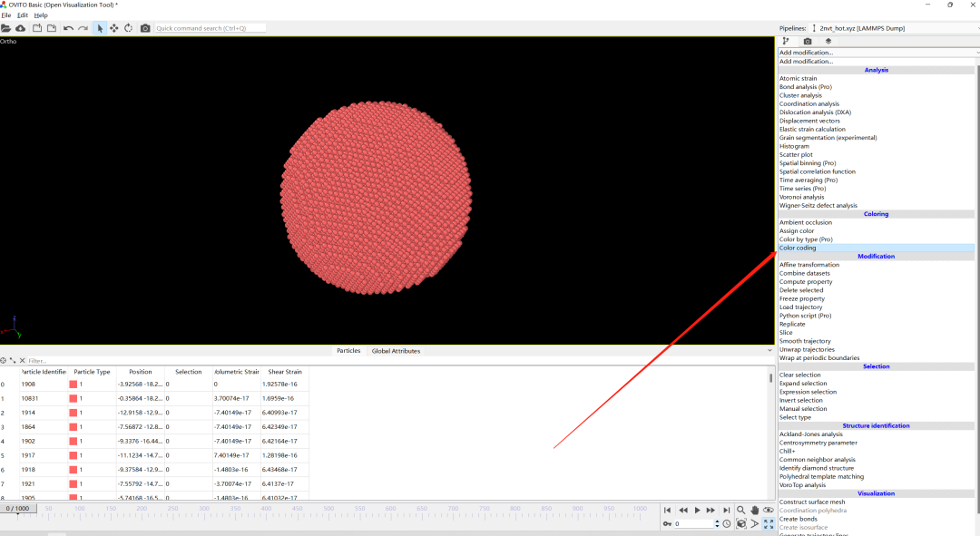
Task: Click the Load Remote File cloud icon
Action: pos(21,28)
